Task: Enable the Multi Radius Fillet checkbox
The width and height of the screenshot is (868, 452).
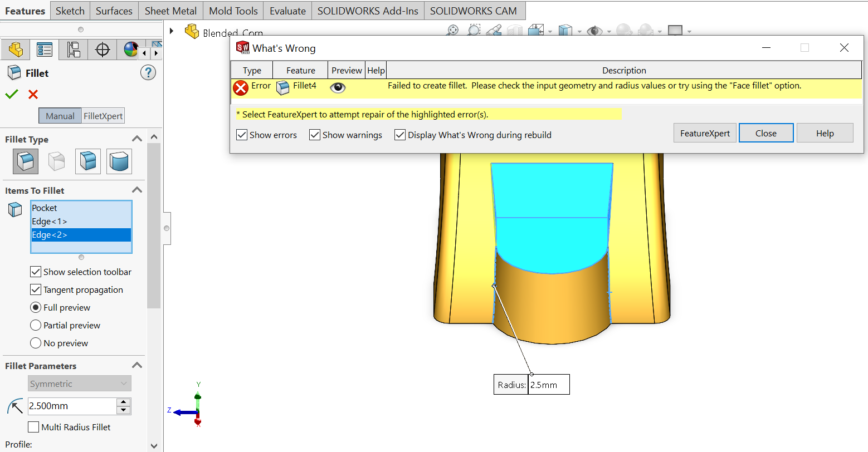Action: (x=33, y=427)
